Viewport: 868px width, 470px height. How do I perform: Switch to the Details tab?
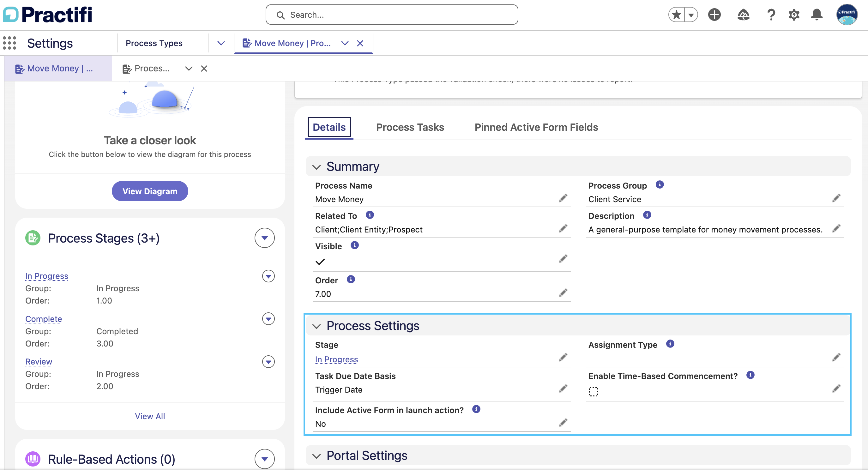(329, 127)
